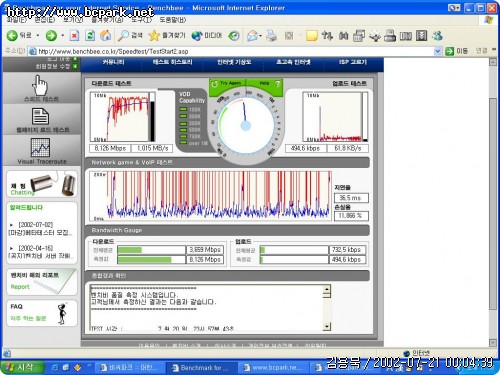Click the yellow note icon in the toolbar

[311, 35]
